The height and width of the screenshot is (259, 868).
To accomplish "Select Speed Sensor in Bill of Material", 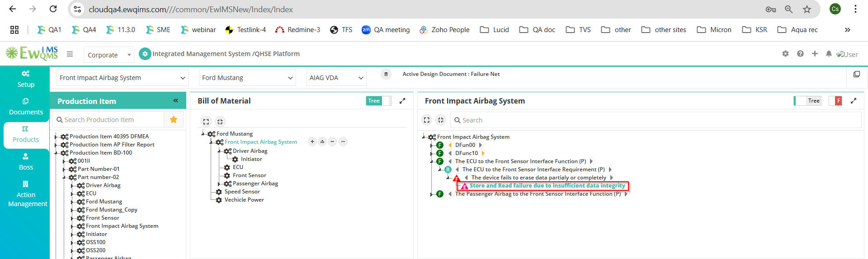I will coord(242,192).
